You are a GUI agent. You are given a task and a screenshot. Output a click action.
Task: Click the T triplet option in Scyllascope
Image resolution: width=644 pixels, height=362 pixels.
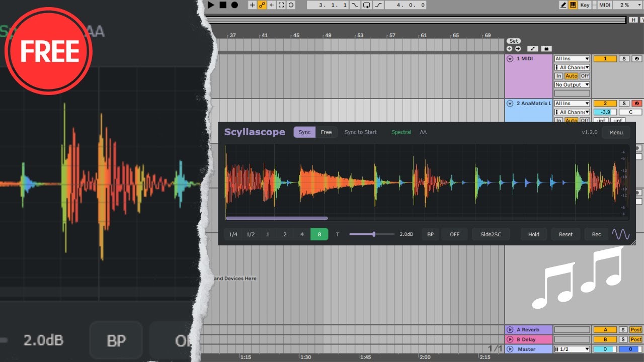(x=338, y=234)
